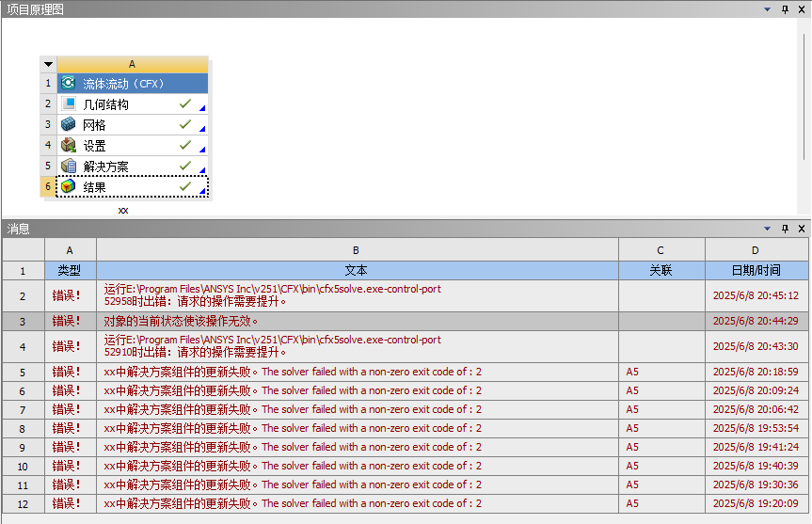Select the 结果 results cell icon
Image resolution: width=812 pixels, height=524 pixels.
pyautogui.click(x=69, y=187)
